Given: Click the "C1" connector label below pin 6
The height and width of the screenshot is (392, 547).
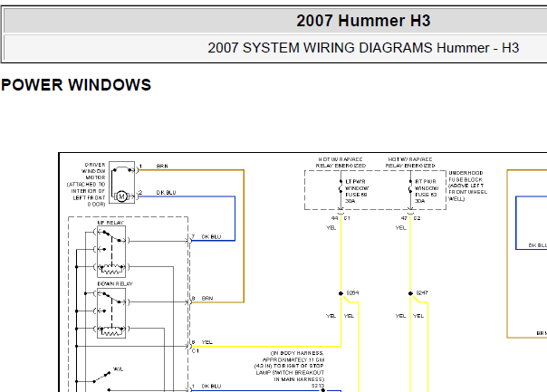Looking at the screenshot, I should point(196,351).
